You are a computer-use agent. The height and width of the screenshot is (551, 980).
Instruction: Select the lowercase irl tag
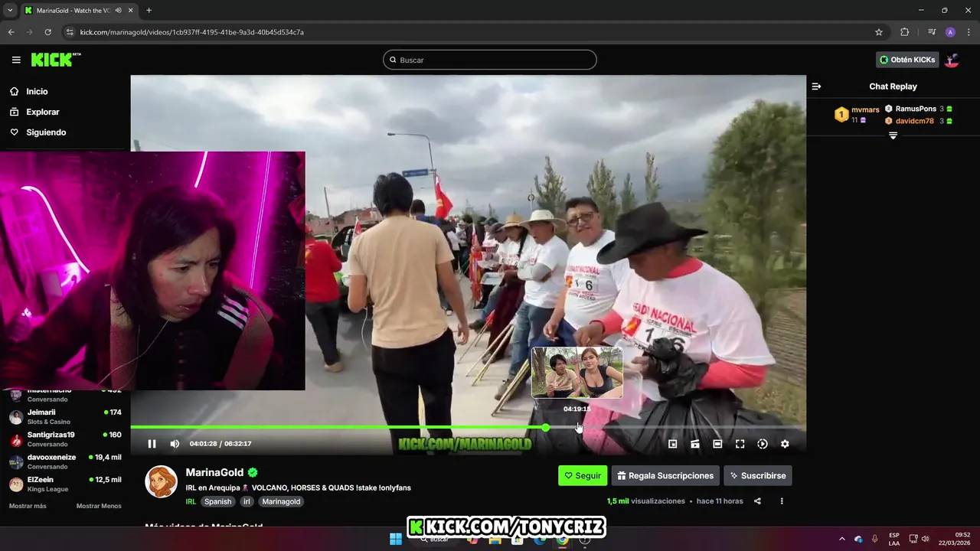coord(247,501)
